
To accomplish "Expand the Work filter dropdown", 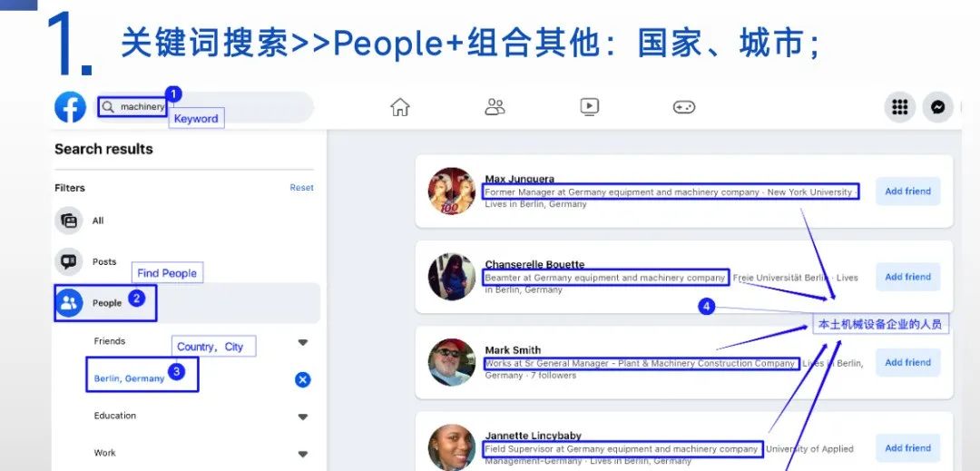I will pos(302,454).
